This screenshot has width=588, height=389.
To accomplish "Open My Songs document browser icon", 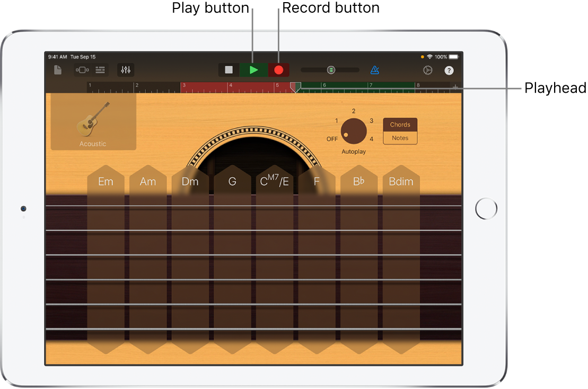I will 58,70.
